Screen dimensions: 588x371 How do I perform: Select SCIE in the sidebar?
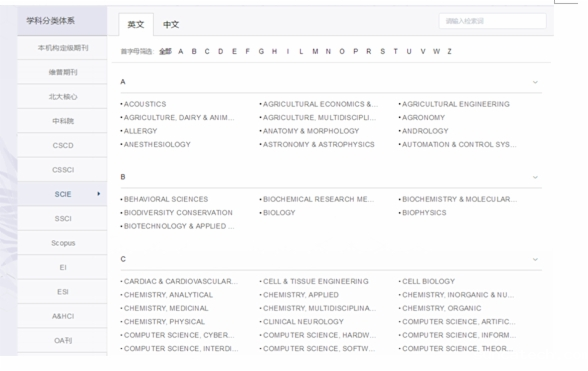63,194
